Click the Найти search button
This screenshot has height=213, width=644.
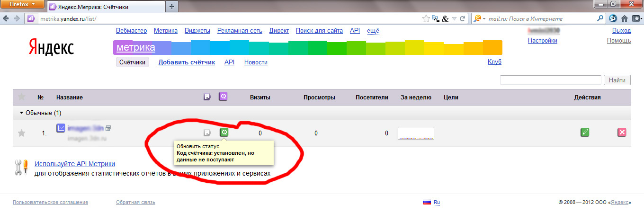point(617,80)
